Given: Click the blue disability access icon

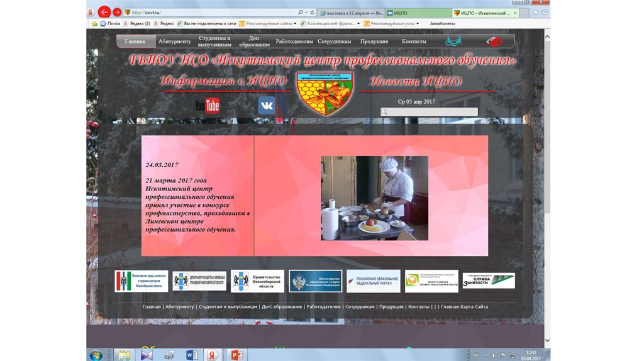Looking at the screenshot, I should (x=453, y=42).
